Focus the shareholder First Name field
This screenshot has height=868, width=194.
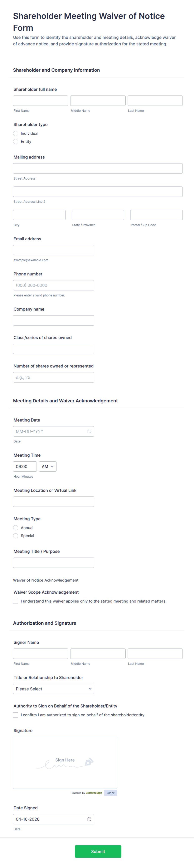(x=40, y=101)
